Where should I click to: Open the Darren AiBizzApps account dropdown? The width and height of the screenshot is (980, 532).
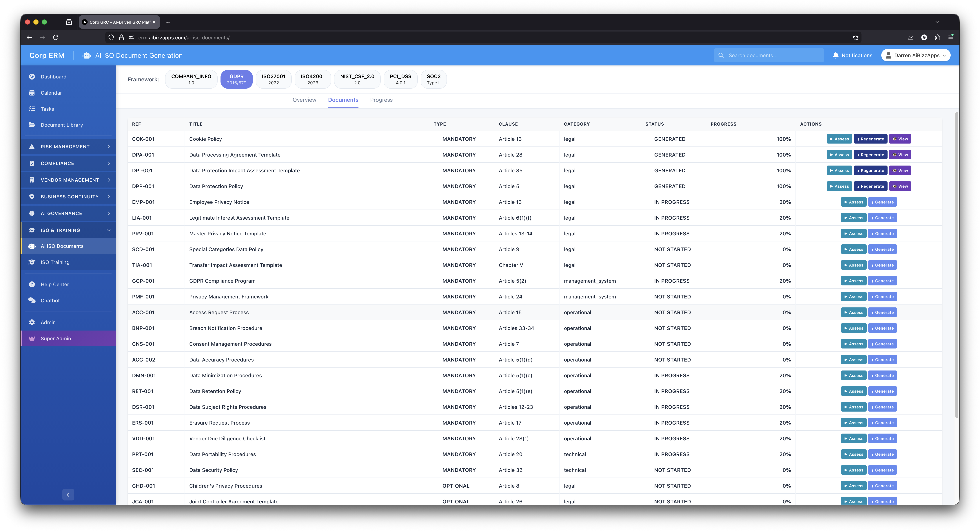click(x=915, y=55)
